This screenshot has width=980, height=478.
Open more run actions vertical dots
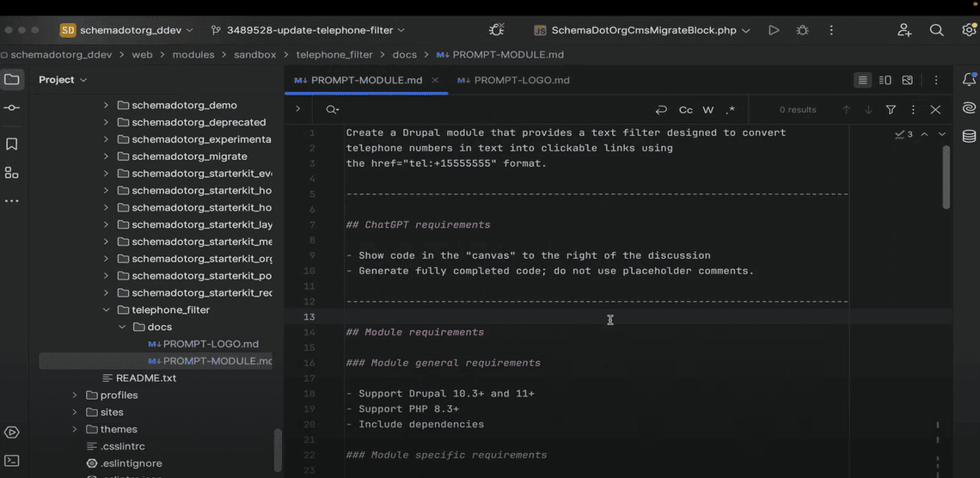tap(831, 30)
